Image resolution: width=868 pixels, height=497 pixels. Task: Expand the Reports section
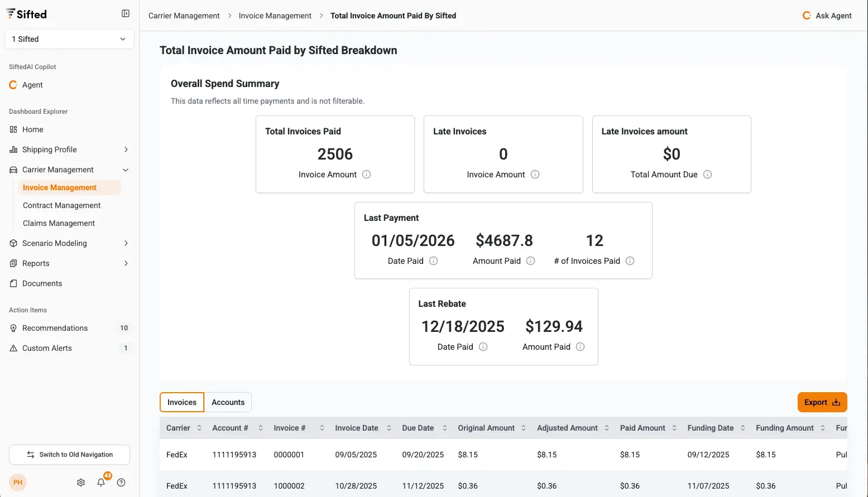[127, 263]
